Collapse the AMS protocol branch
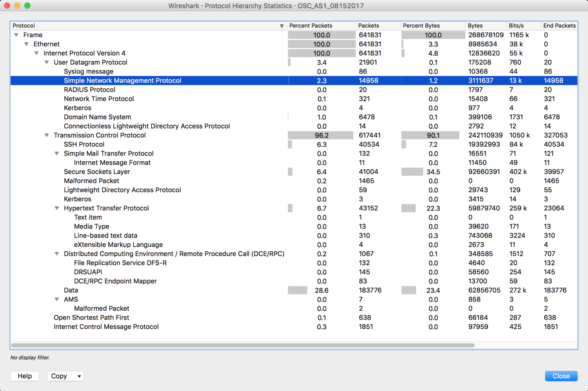The width and height of the screenshot is (588, 391). tap(56, 299)
